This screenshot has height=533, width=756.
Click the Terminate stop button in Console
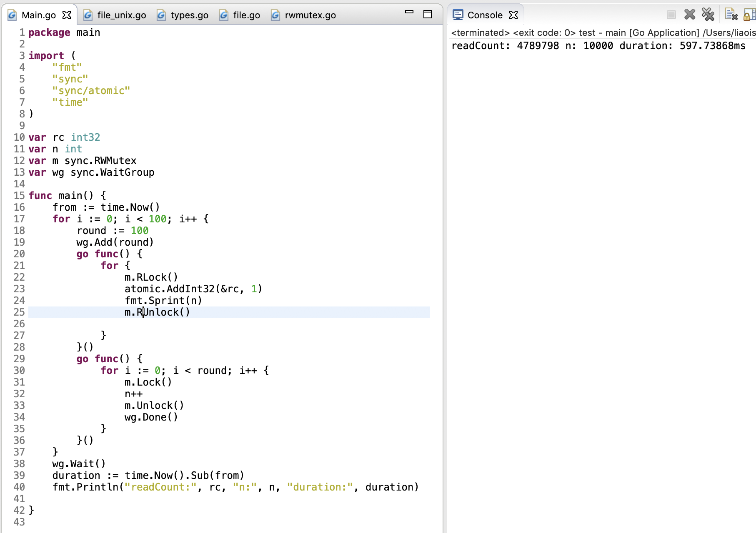(x=671, y=15)
